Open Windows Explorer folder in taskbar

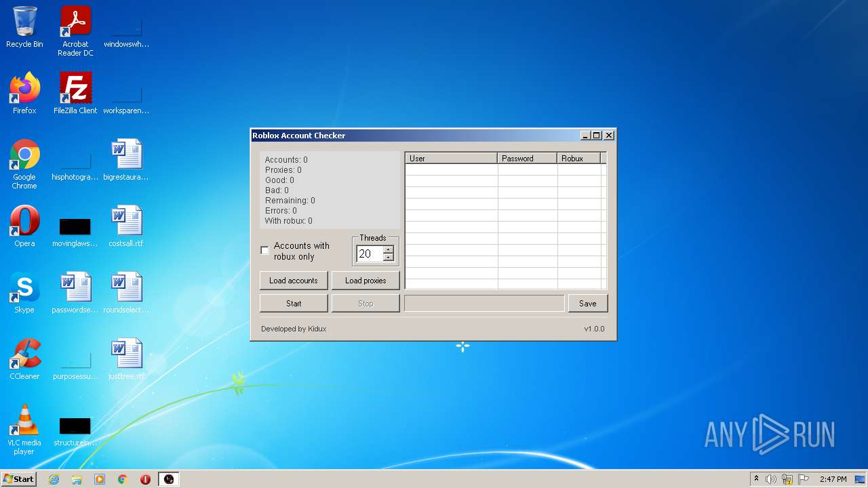[x=77, y=479]
